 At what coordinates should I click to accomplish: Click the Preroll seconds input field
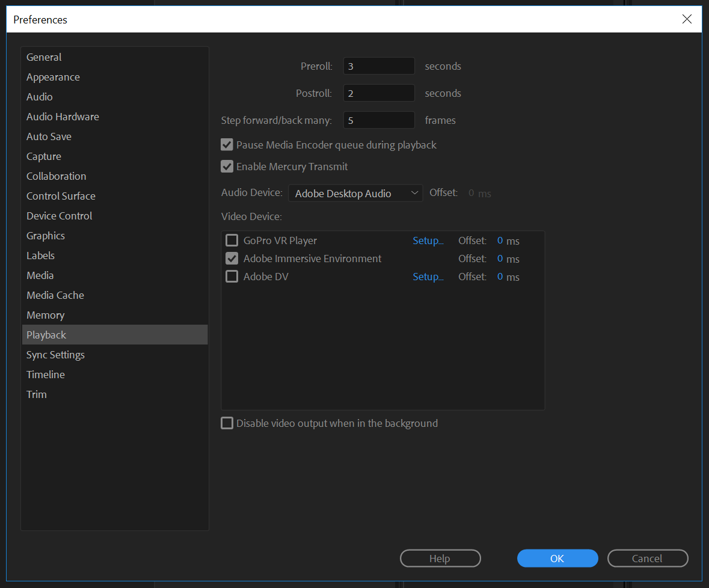[379, 66]
